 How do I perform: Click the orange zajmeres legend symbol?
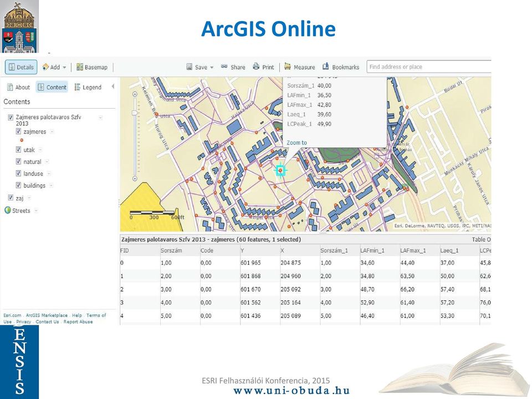pos(22,140)
